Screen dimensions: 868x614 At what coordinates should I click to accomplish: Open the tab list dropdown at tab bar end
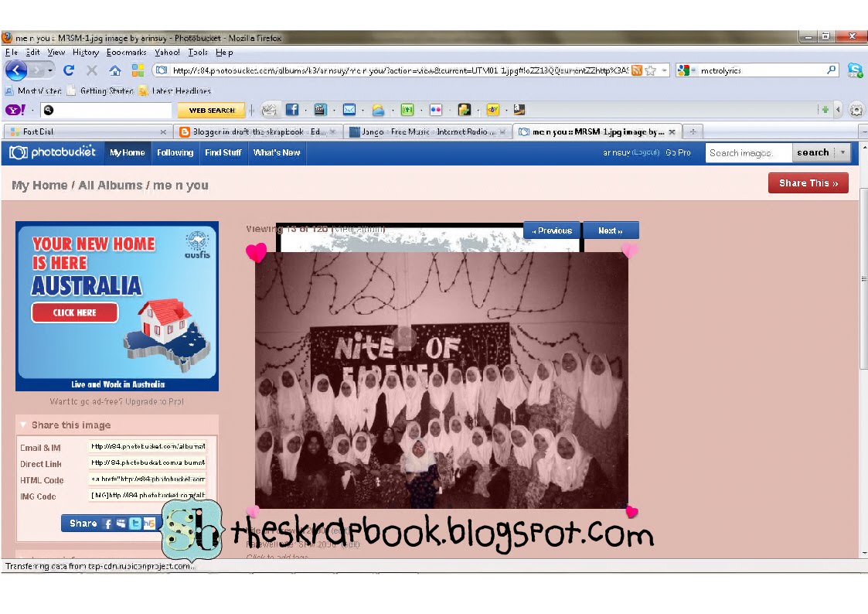863,131
